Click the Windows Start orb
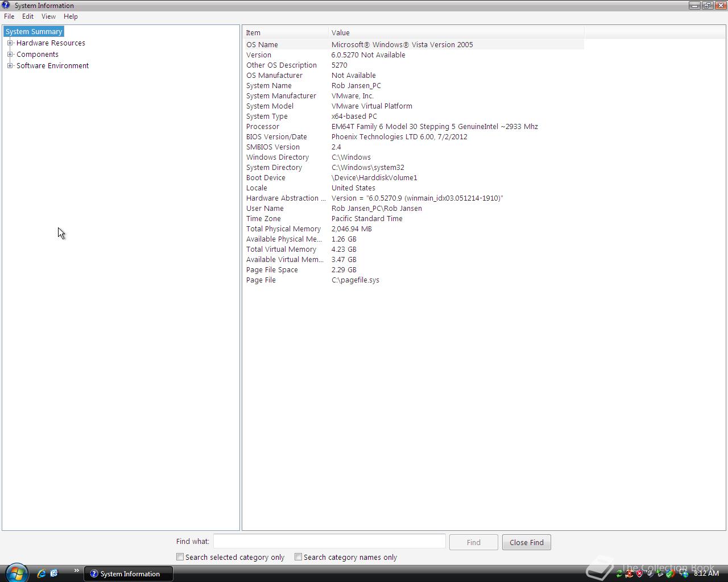The width and height of the screenshot is (728, 582). click(x=16, y=573)
